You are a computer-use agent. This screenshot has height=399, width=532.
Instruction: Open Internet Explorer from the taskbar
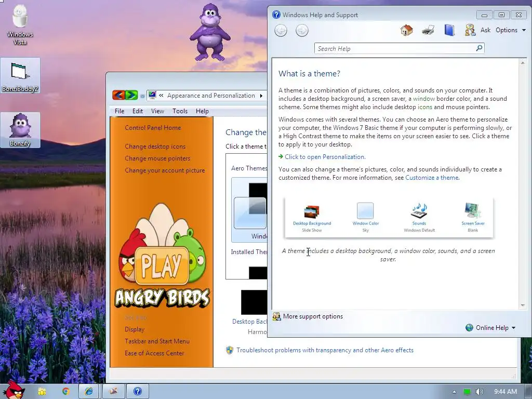coord(89,392)
